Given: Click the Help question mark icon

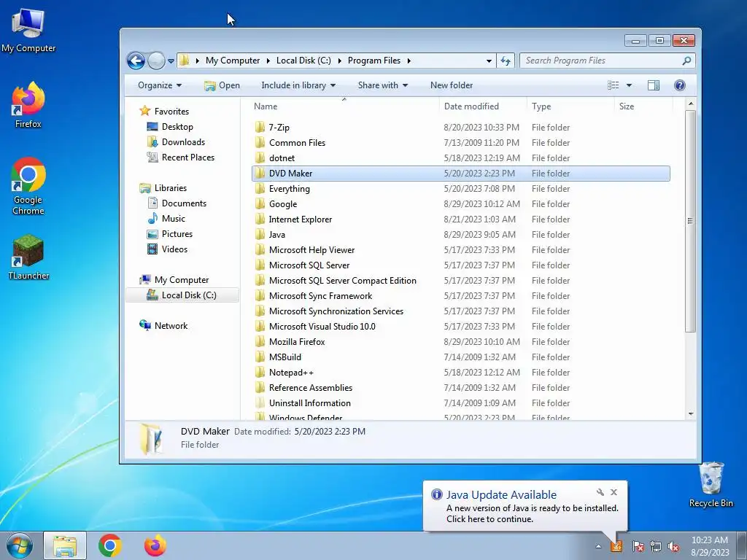Looking at the screenshot, I should (680, 85).
